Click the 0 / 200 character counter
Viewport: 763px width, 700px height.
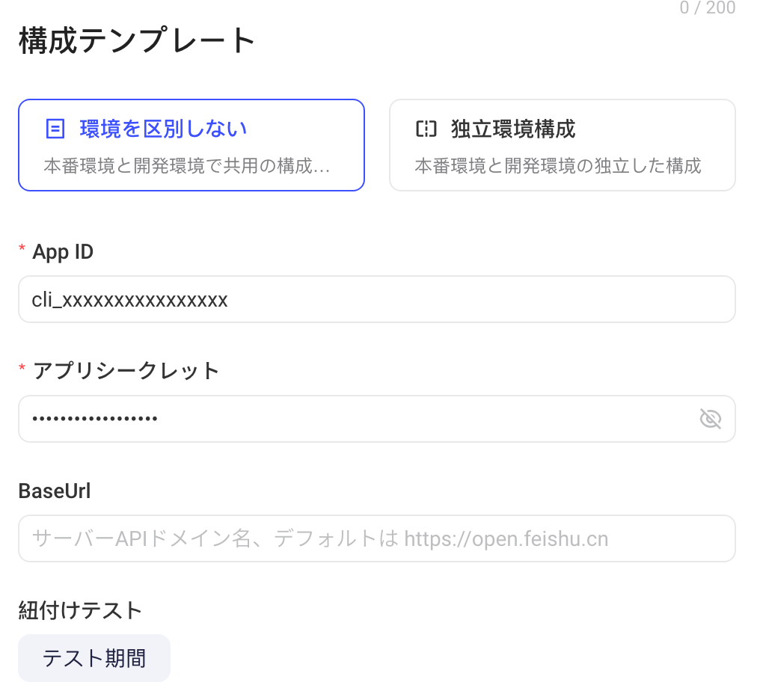coord(708,7)
